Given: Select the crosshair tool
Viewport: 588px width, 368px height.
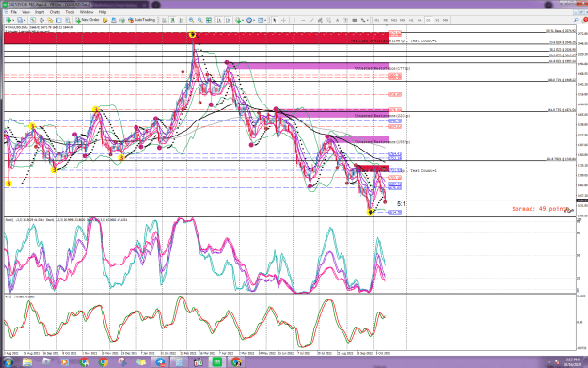Looking at the screenshot, I should 283,20.
